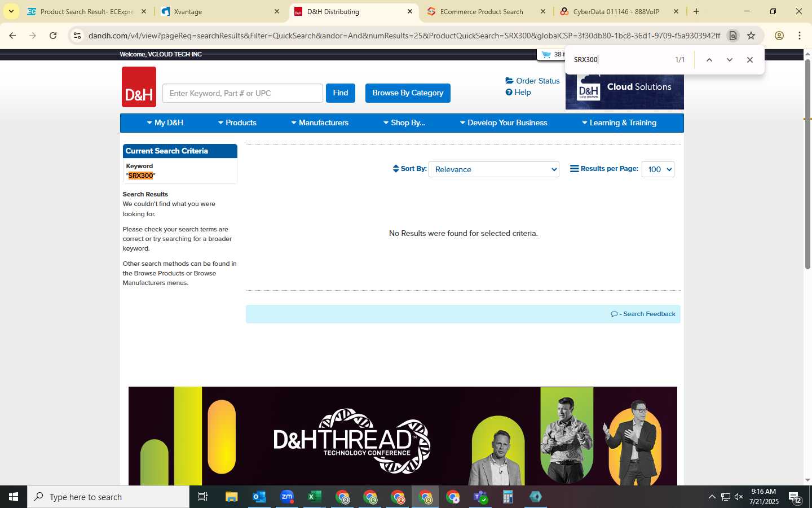This screenshot has height=508, width=812.
Task: Close the Xvantage tab
Action: pyautogui.click(x=277, y=11)
